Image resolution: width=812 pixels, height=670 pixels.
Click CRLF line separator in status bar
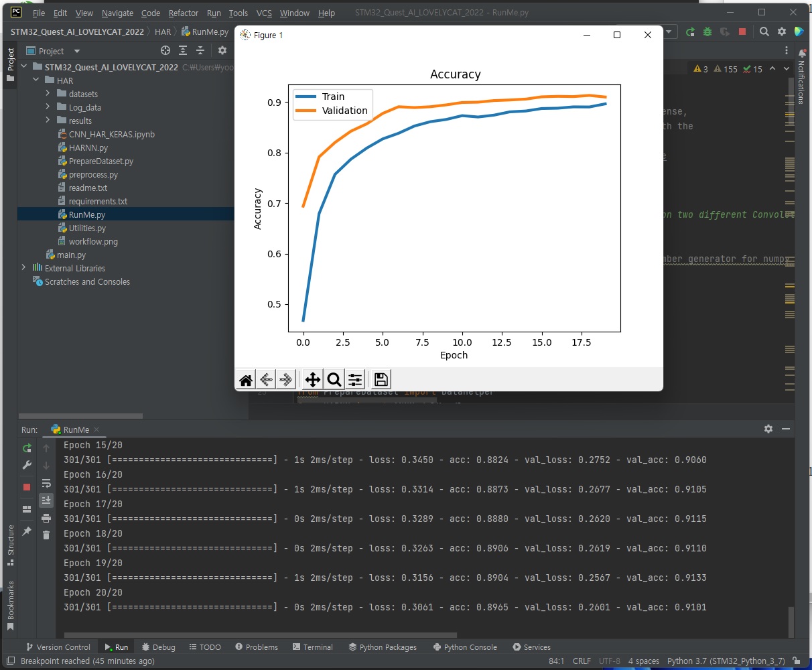(x=582, y=661)
